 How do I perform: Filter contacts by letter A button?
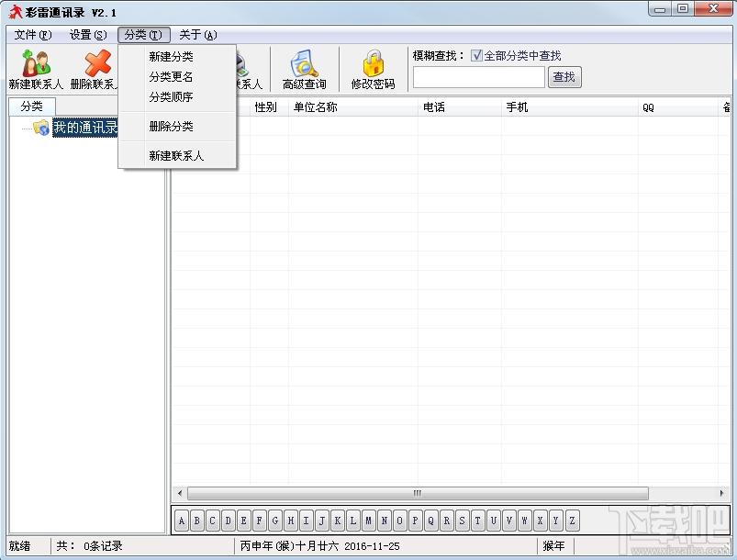click(182, 521)
